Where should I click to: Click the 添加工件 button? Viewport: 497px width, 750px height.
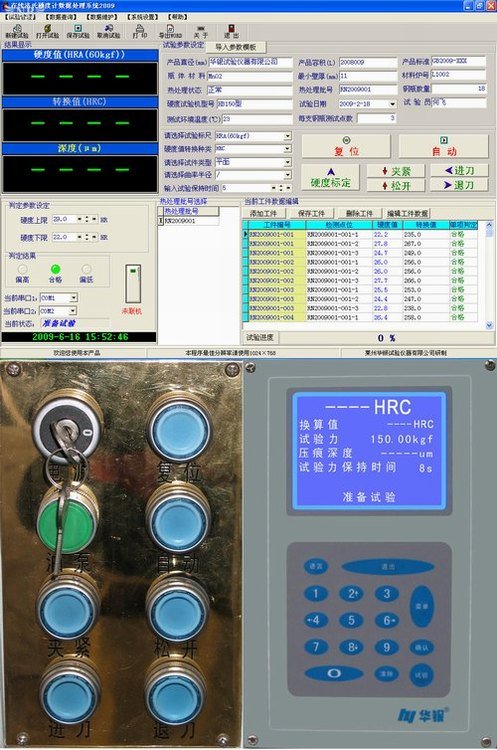pos(264,213)
